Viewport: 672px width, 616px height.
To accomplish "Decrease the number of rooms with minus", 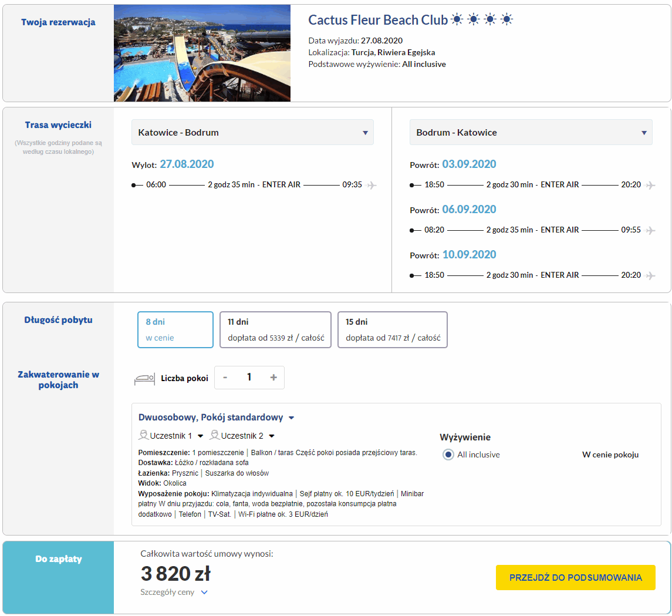I will click(x=225, y=378).
